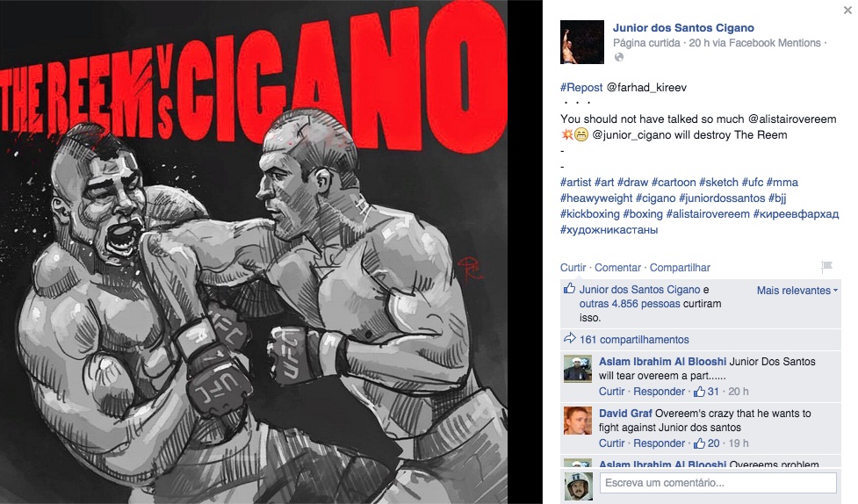This screenshot has width=858, height=504.
Task: Open Junior dos Santos Cigano page avatar
Action: click(x=582, y=42)
